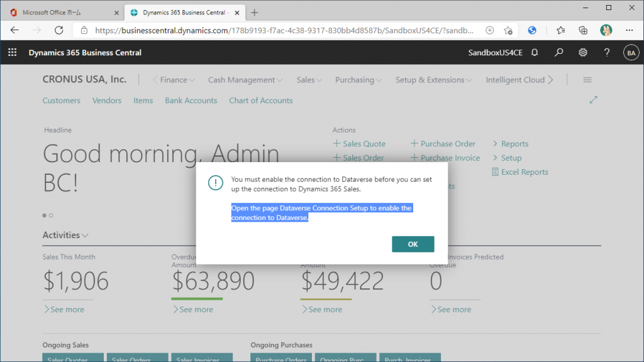Expand the Purchasing menu

coord(358,80)
